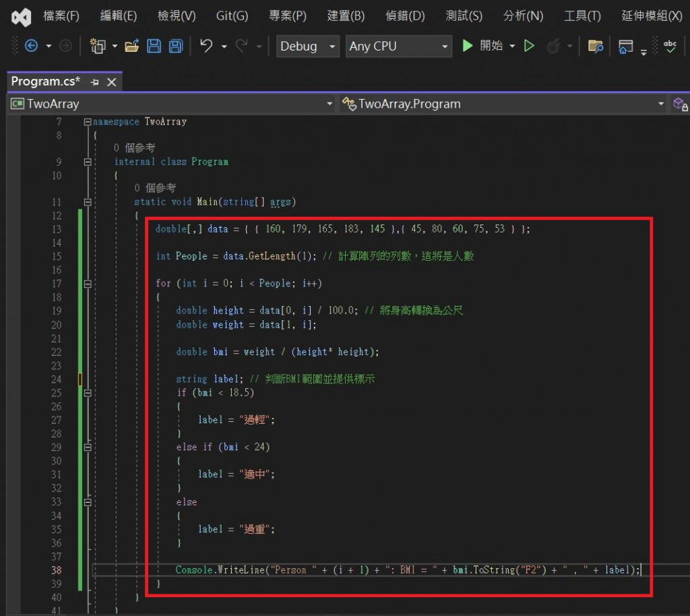The height and width of the screenshot is (616, 690).
Task: Close the Program.cs tab
Action: click(112, 82)
